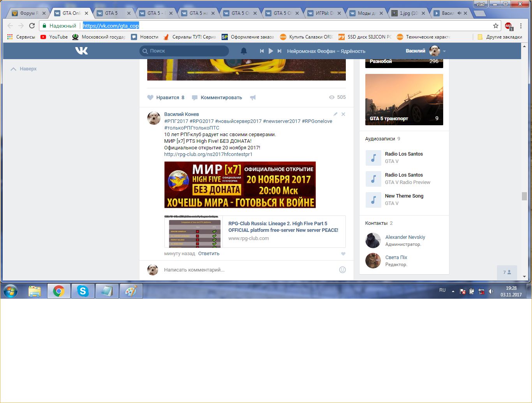
Task: Click Написать комментарий input field
Action: [249, 270]
